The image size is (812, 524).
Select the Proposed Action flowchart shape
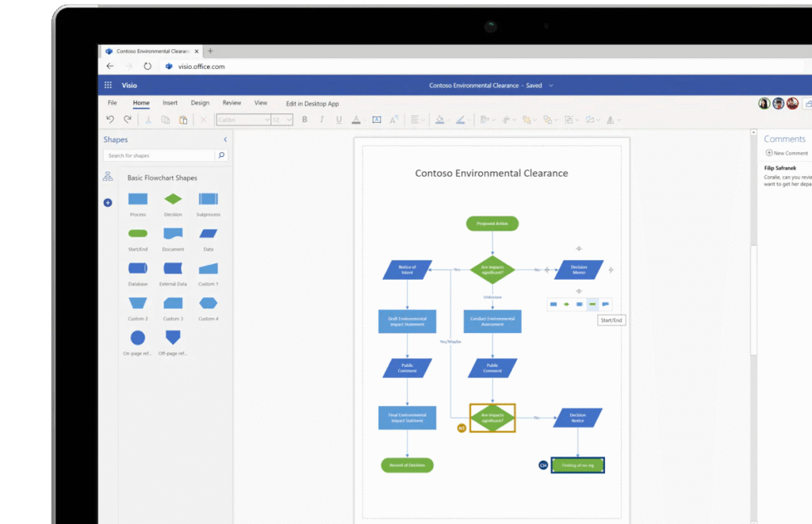coord(492,224)
